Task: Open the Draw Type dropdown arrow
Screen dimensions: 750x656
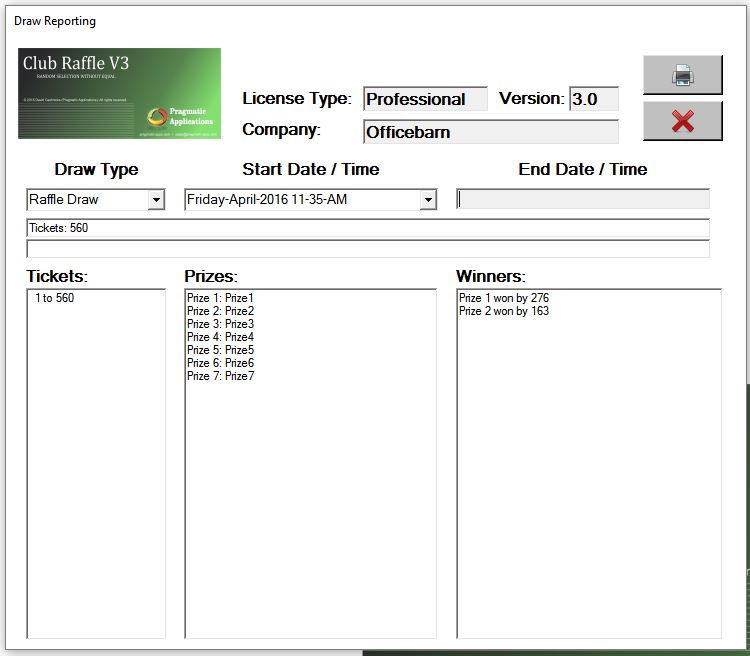Action: tap(156, 200)
